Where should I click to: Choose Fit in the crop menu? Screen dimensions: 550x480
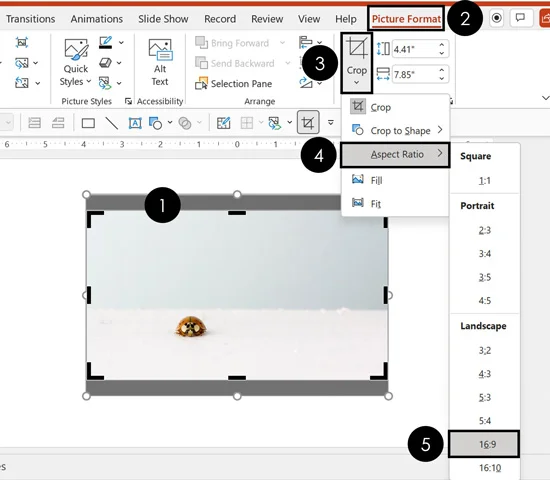tap(395, 204)
